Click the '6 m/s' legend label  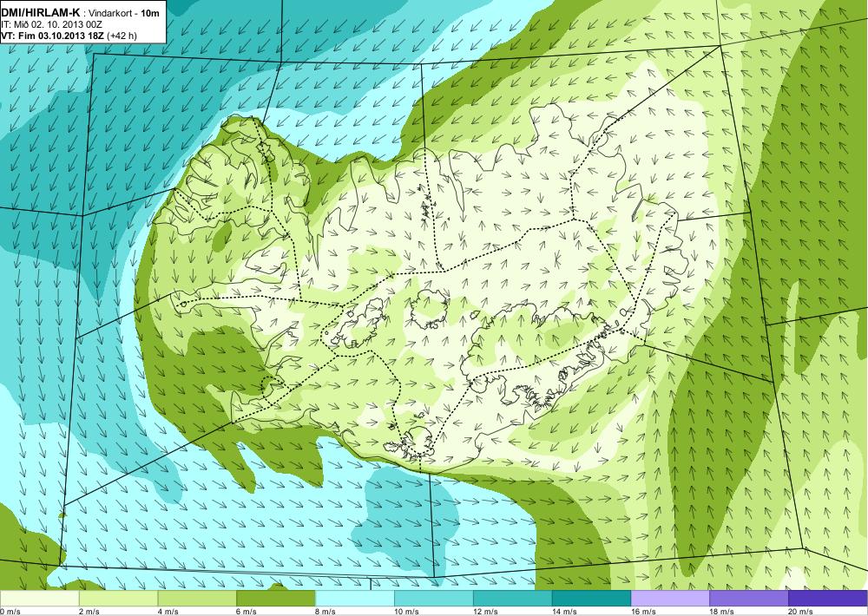tap(247, 612)
